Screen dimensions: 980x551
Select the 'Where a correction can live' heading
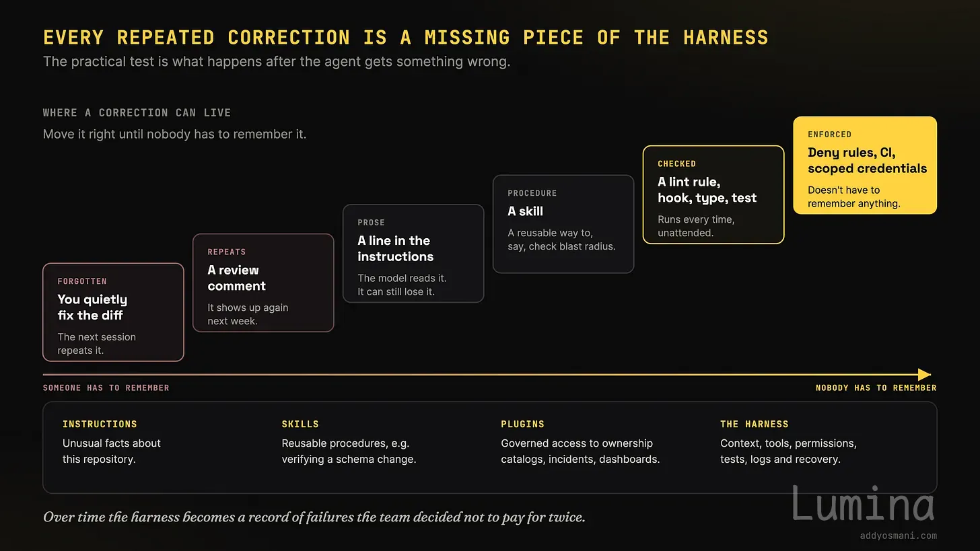(137, 112)
